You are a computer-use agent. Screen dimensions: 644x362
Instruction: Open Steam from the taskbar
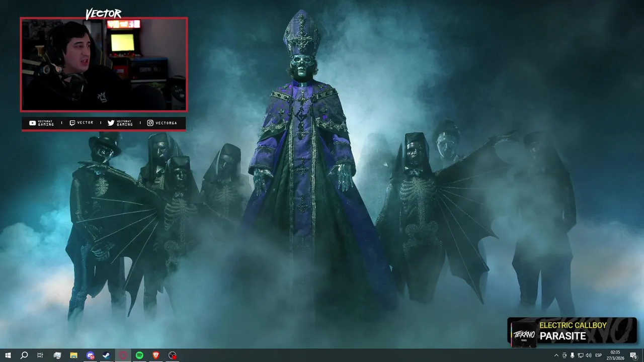[x=107, y=355]
